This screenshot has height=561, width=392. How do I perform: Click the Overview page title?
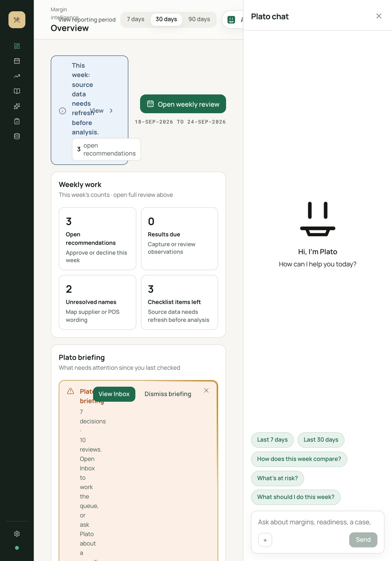click(x=70, y=28)
